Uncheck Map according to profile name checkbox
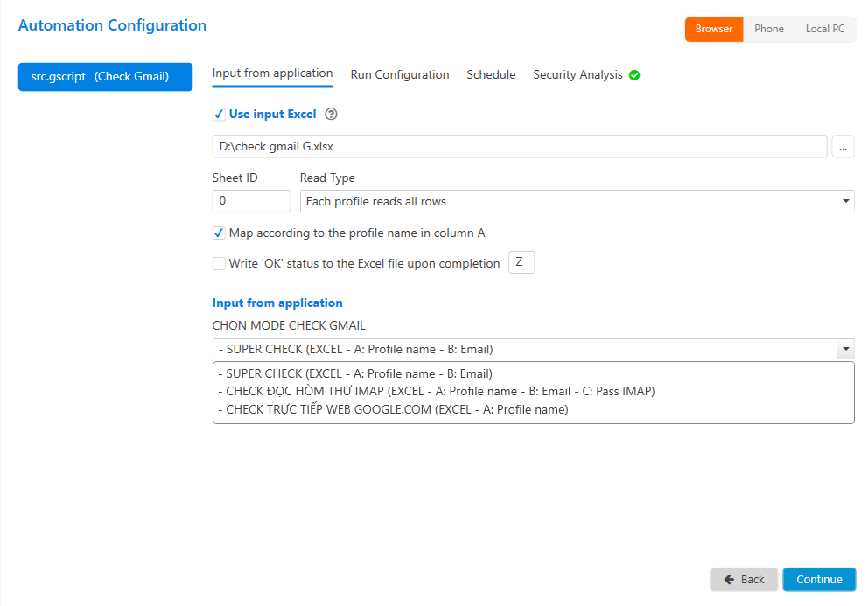This screenshot has height=606, width=868. (x=219, y=233)
